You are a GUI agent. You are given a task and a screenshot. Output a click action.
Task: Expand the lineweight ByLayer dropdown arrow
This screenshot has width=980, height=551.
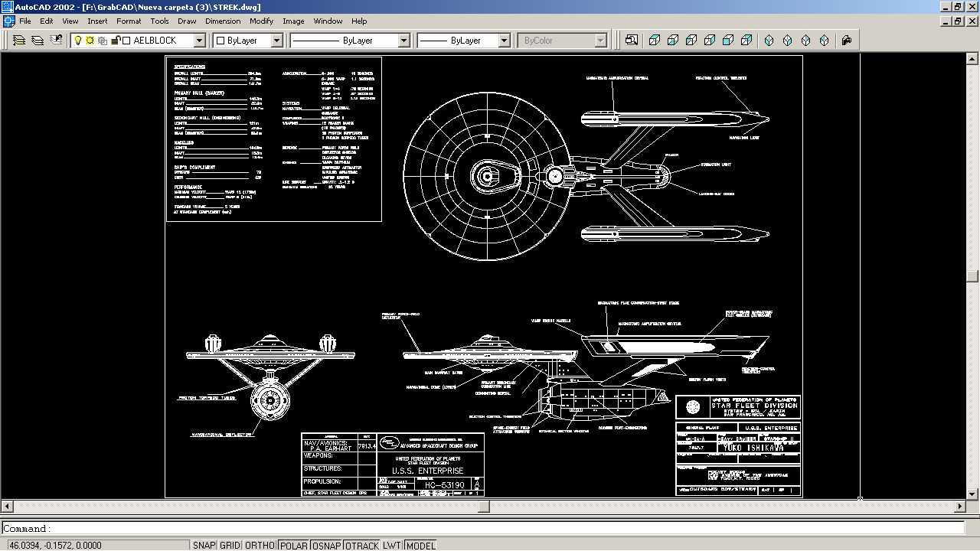pos(504,41)
